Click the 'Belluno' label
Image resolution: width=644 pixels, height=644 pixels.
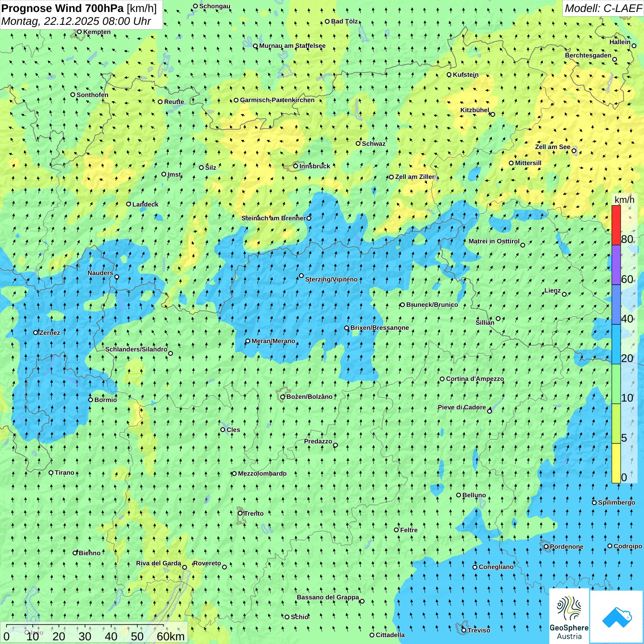click(x=474, y=495)
